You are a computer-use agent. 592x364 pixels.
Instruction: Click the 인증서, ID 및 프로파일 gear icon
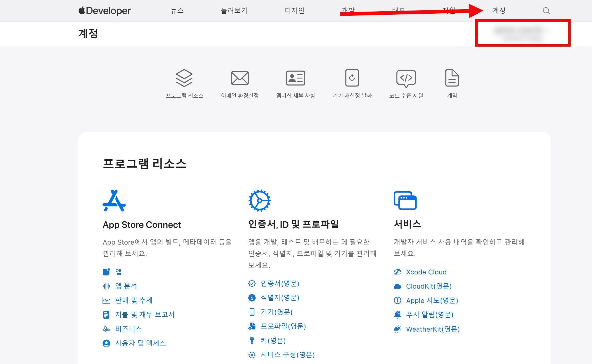point(259,201)
